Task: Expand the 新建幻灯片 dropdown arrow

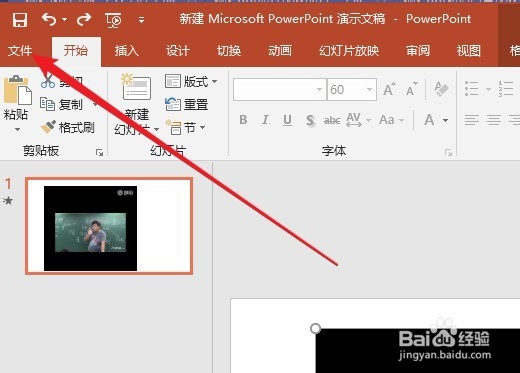Action: [x=156, y=129]
